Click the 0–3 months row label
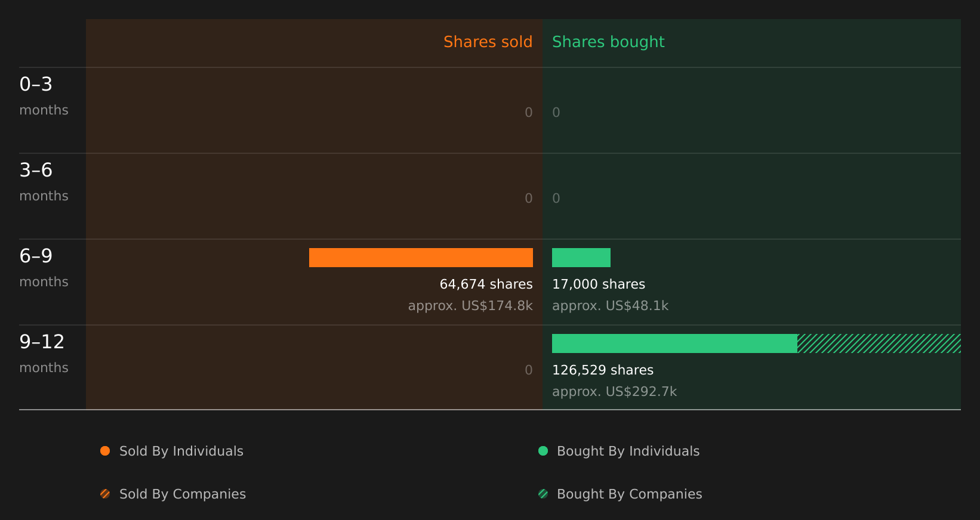This screenshot has height=520, width=980. click(x=44, y=97)
